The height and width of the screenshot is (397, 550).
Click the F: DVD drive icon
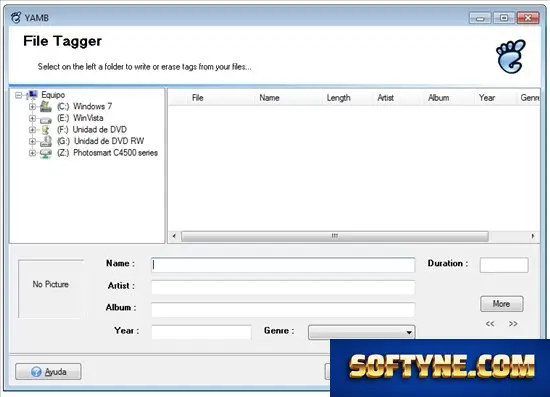(x=46, y=130)
